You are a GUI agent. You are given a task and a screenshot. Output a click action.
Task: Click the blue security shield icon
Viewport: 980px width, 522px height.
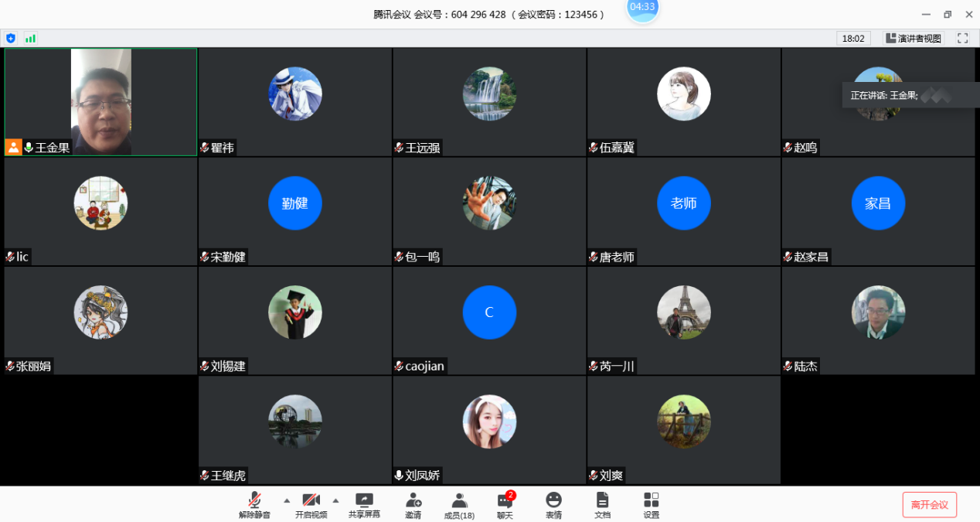coord(11,38)
